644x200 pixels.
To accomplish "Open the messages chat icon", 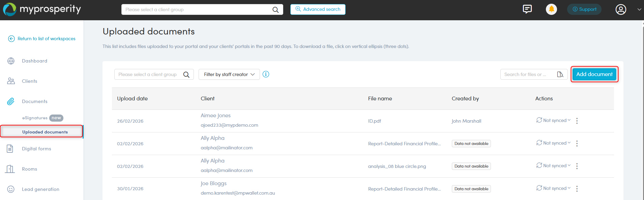I will (527, 9).
